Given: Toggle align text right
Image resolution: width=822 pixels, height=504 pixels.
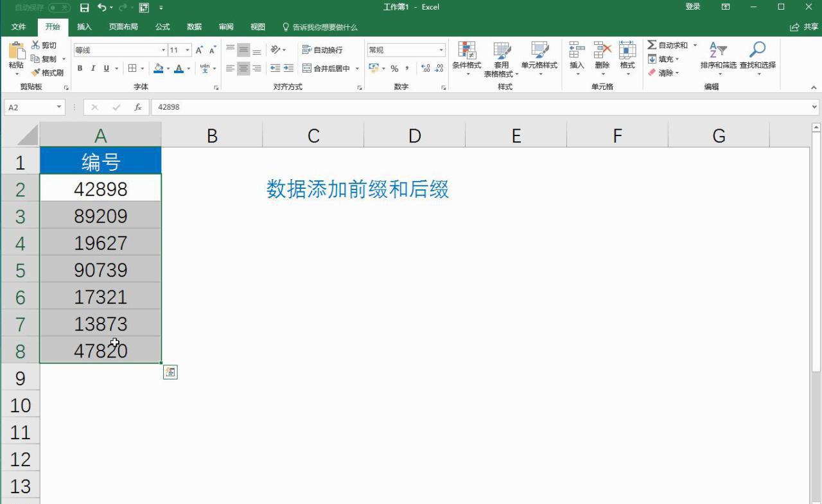Looking at the screenshot, I should point(257,68).
